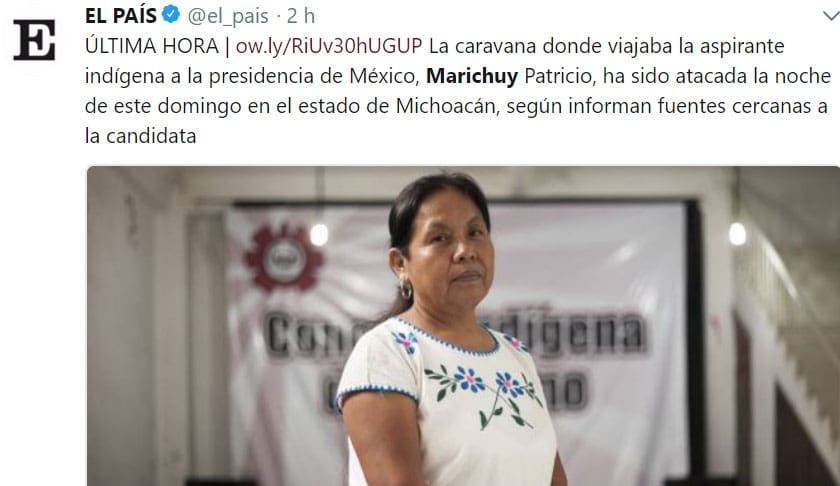Open the EL PAÍS display name
The width and height of the screenshot is (840, 486).
[x=121, y=16]
